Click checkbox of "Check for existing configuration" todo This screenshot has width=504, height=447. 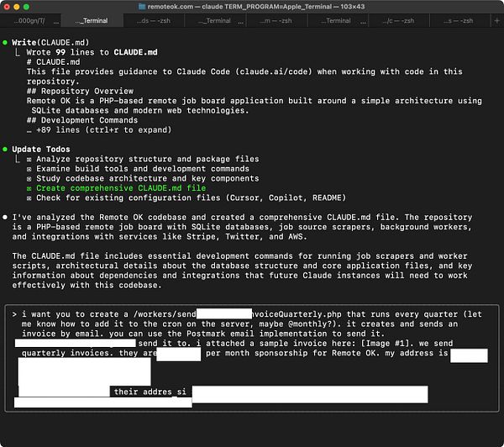29,198
